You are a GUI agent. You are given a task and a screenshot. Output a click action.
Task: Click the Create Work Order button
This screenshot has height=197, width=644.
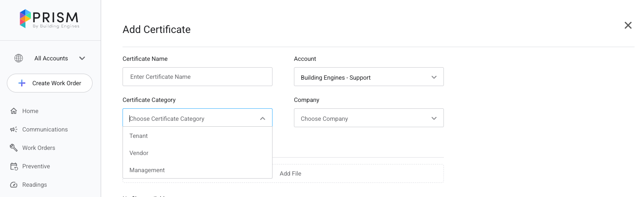(50, 83)
